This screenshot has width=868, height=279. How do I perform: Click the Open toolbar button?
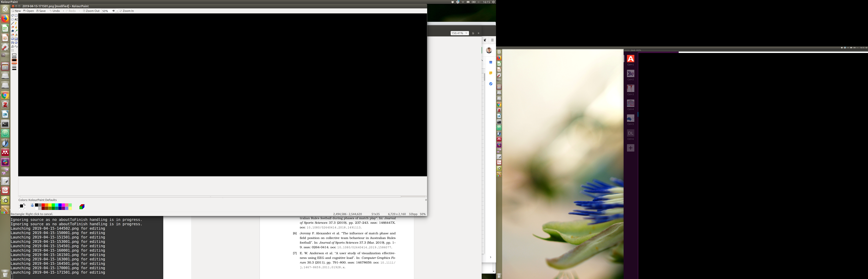click(x=29, y=11)
